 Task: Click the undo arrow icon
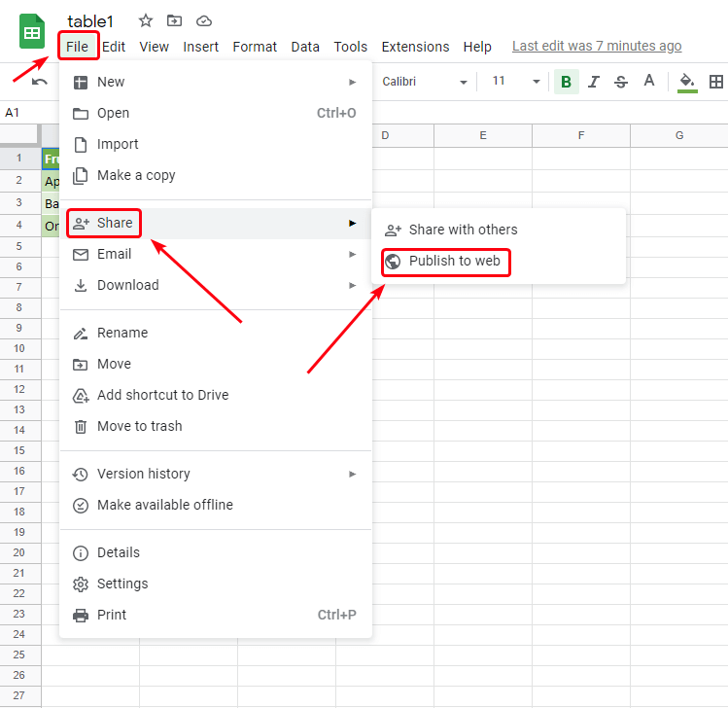click(x=40, y=82)
